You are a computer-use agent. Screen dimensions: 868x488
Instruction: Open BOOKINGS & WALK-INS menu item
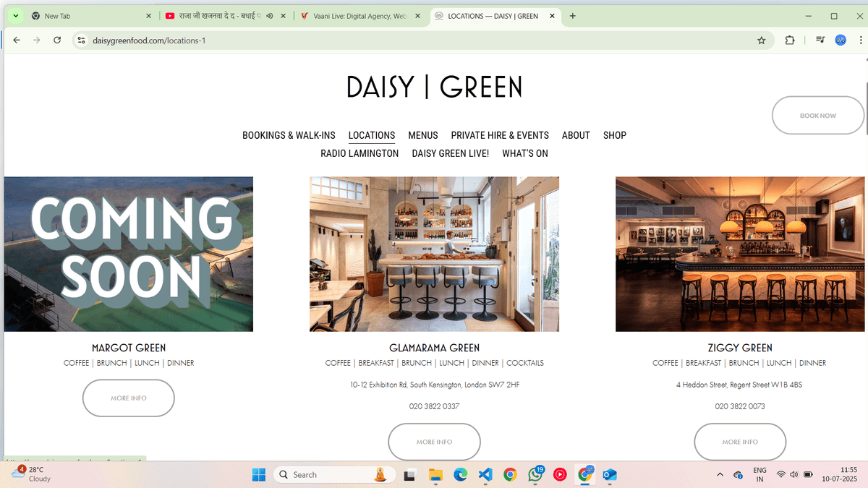pyautogui.click(x=289, y=135)
